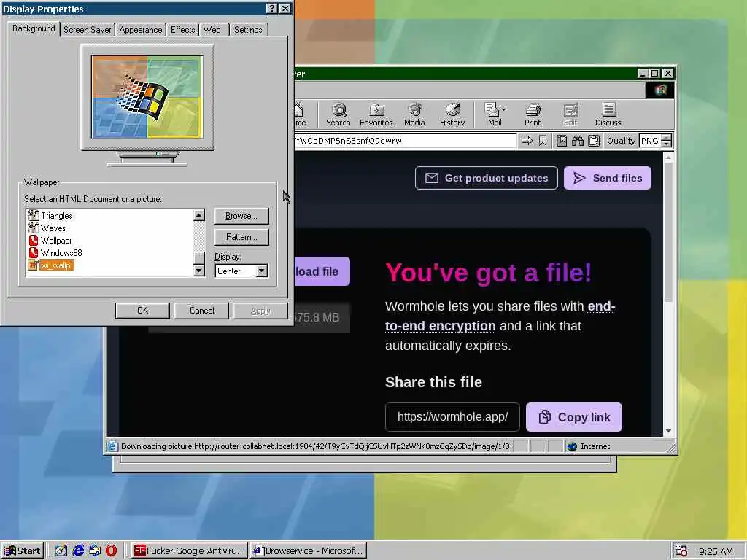Switch to Browservice taskbar button
Viewport: 747px width, 560px height.
(309, 551)
